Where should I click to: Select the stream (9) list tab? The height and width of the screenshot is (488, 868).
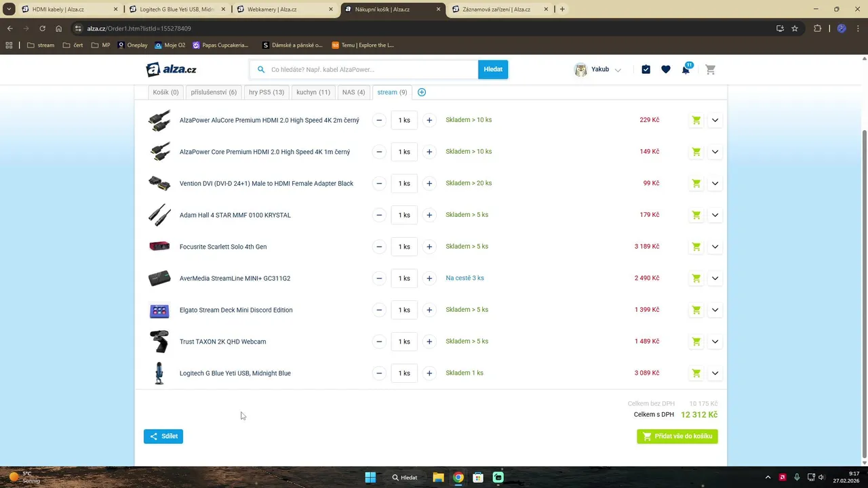point(392,92)
